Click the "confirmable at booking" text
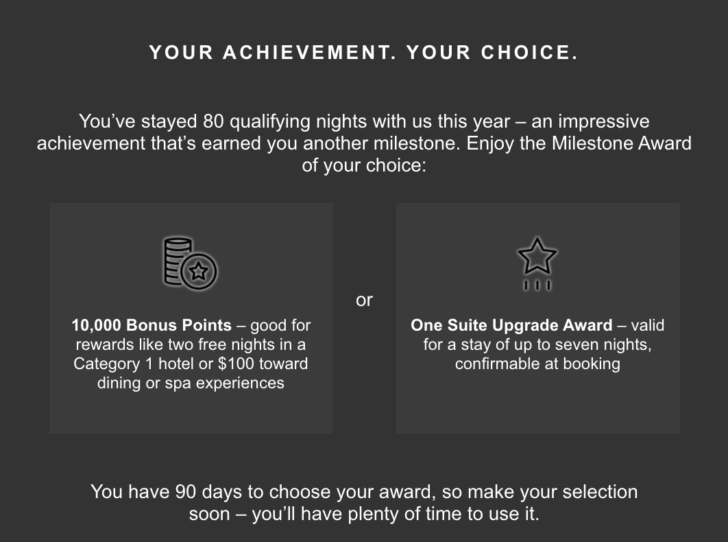The width and height of the screenshot is (728, 542). (538, 364)
